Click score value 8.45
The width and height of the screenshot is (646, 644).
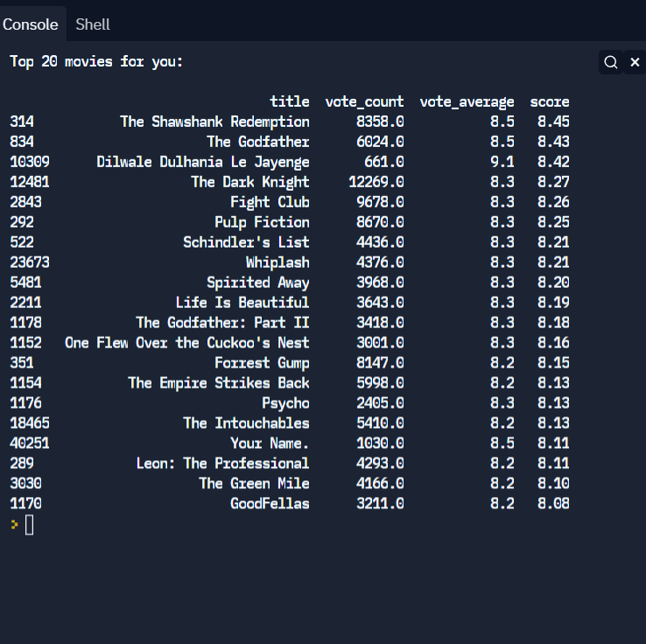coord(553,122)
